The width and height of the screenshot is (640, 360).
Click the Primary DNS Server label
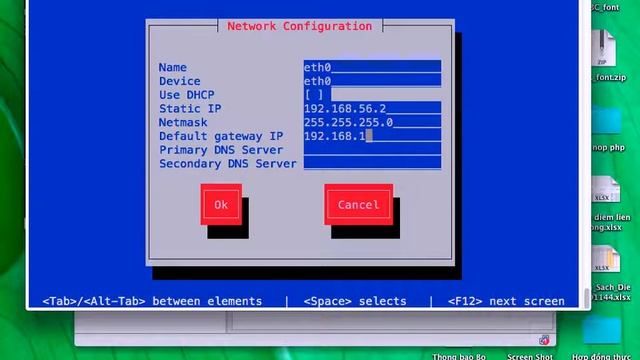pos(221,150)
